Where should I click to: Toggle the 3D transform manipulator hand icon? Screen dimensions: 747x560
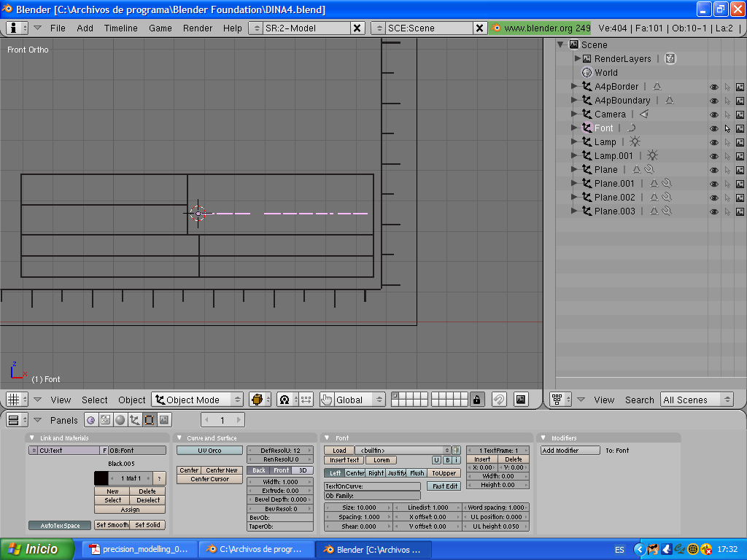326,400
